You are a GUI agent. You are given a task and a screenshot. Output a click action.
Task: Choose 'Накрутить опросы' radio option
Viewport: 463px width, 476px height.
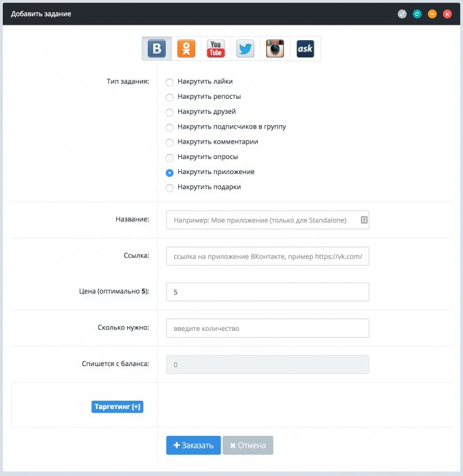click(x=169, y=158)
